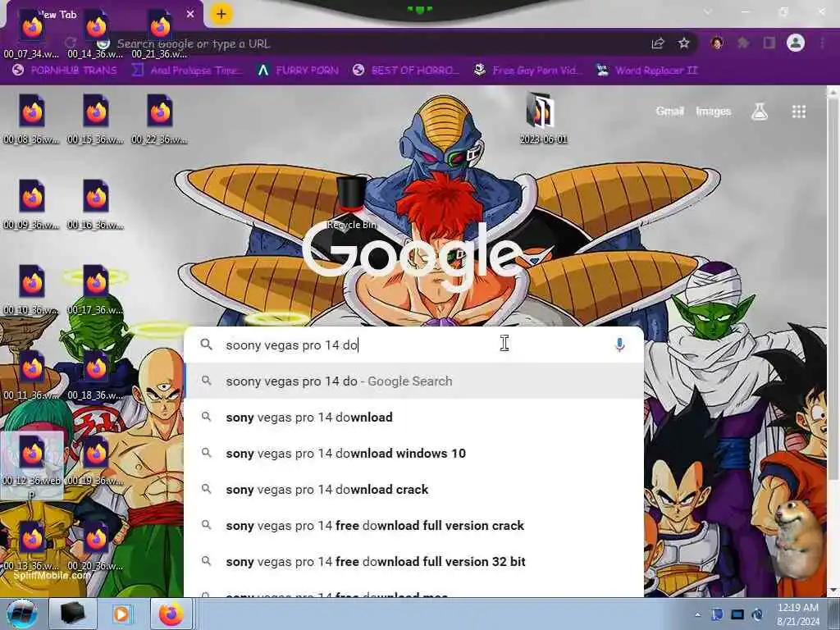Screen dimensions: 840x630
Task: Open the Search Labs flask icon
Action: click(x=760, y=112)
